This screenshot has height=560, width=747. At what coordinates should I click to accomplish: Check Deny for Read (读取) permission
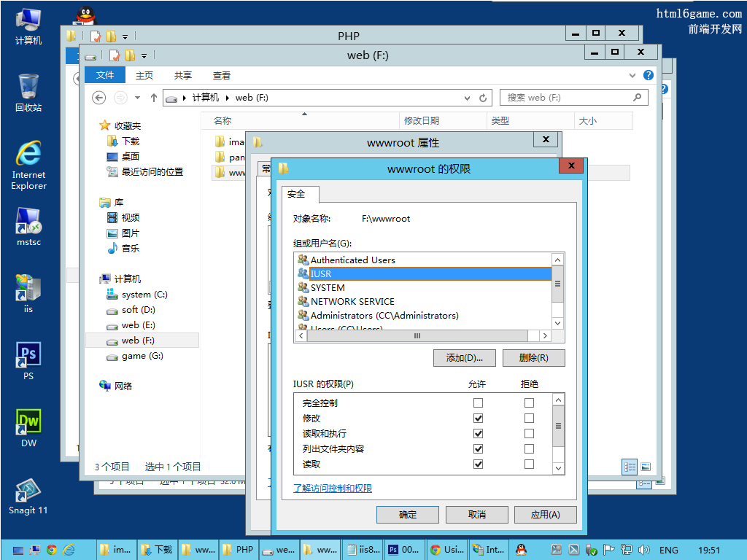529,464
